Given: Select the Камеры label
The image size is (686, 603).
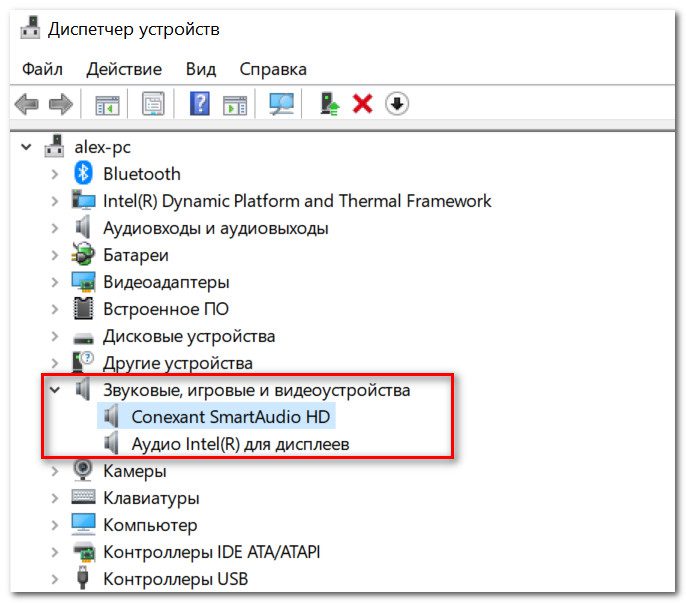Looking at the screenshot, I should click(135, 471).
